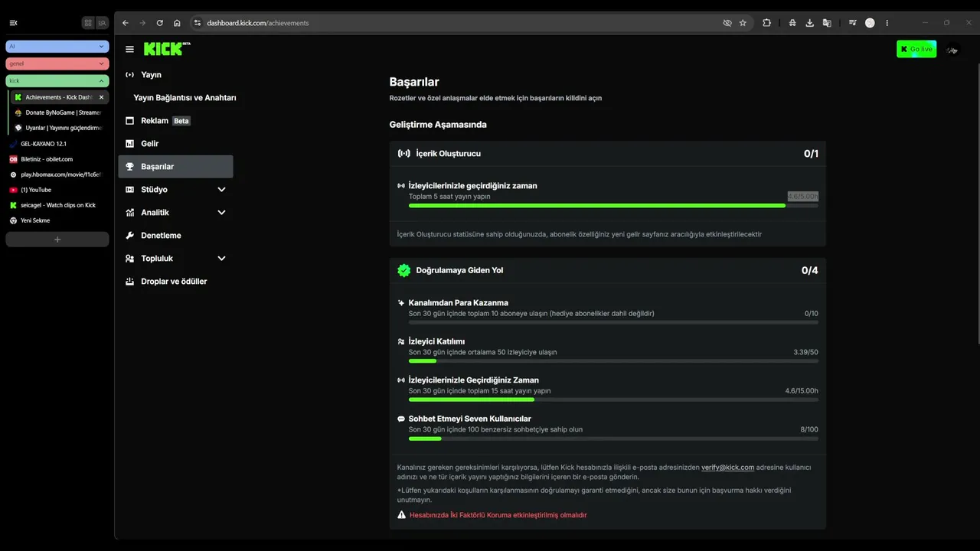
Task: Click the verify@kick.com email link
Action: (727, 467)
